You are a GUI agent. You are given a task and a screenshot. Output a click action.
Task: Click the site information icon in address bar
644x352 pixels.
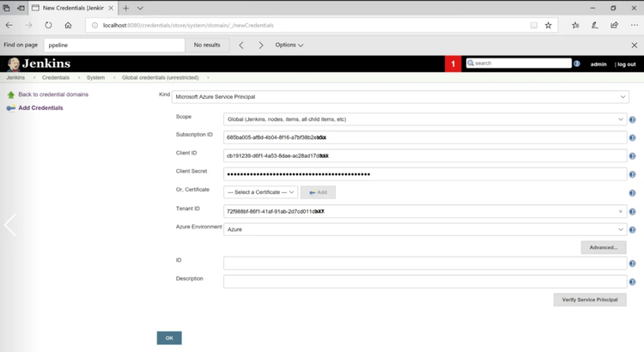click(x=94, y=26)
